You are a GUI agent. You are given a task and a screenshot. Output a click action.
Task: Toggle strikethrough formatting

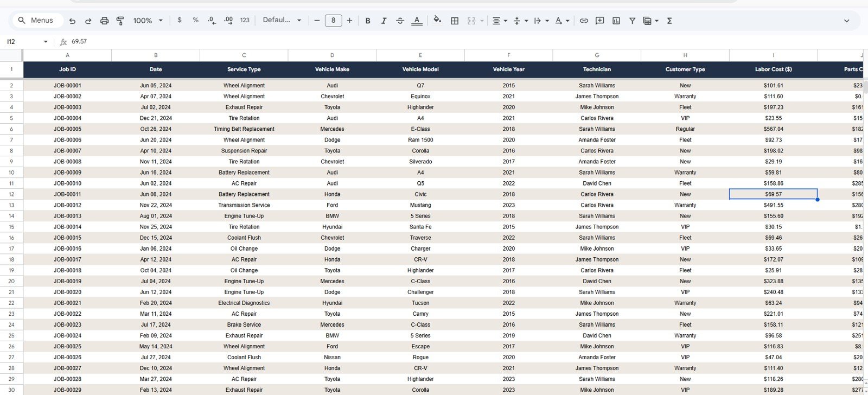pos(400,21)
